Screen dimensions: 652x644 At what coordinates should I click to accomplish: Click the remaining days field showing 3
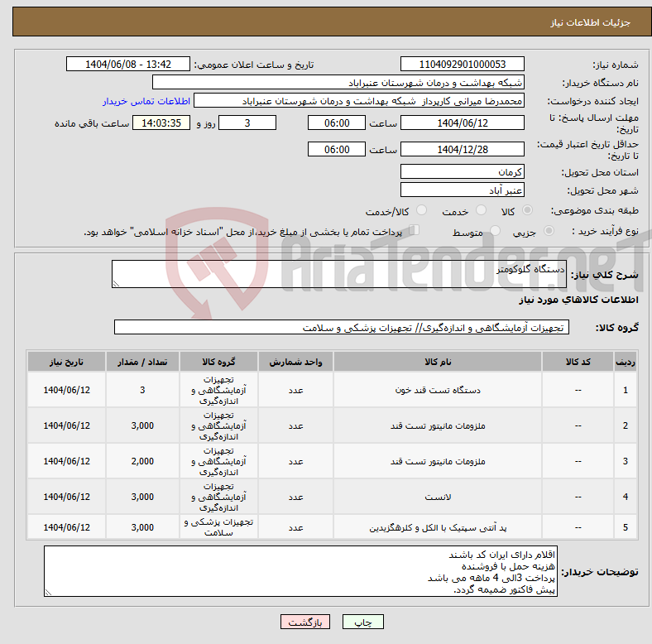247,123
